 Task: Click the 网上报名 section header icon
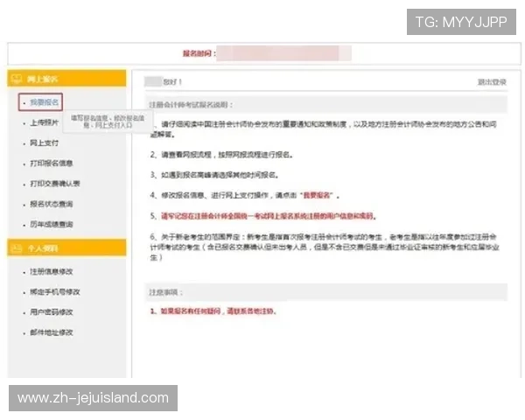[x=17, y=79]
